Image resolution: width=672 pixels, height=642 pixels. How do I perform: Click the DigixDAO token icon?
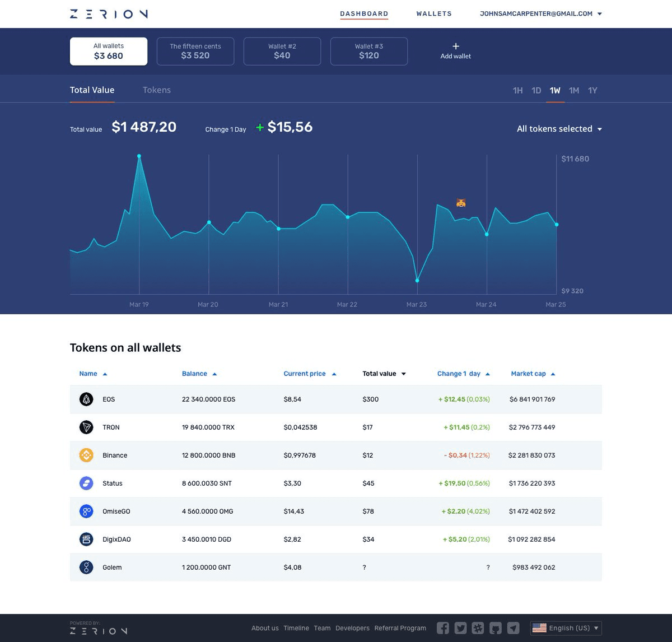click(x=86, y=539)
